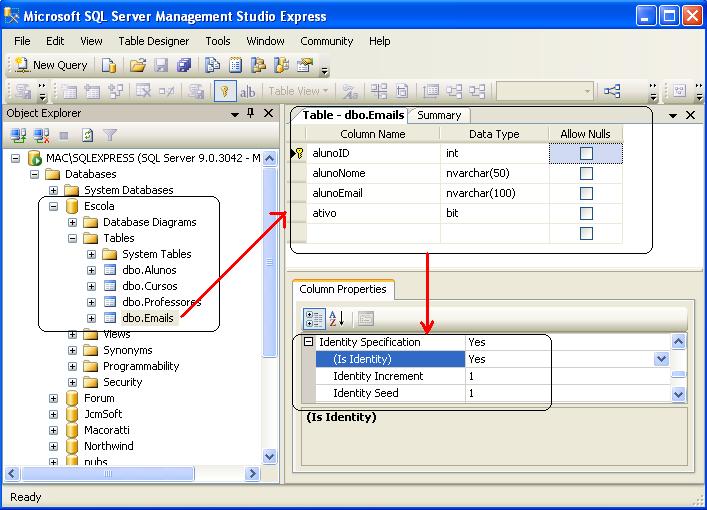
Task: Click the Object Explorer horizontal scrollbar thumb
Action: 108,473
